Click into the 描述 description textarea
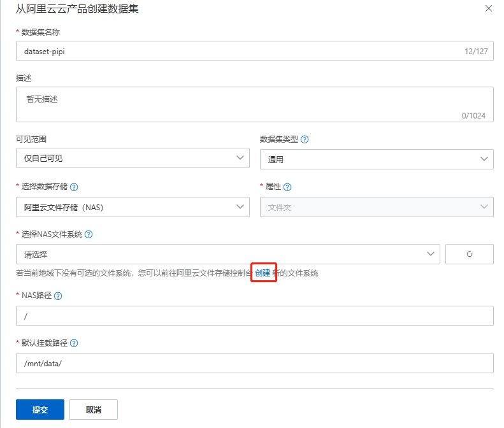504x428 pixels. coord(254,104)
